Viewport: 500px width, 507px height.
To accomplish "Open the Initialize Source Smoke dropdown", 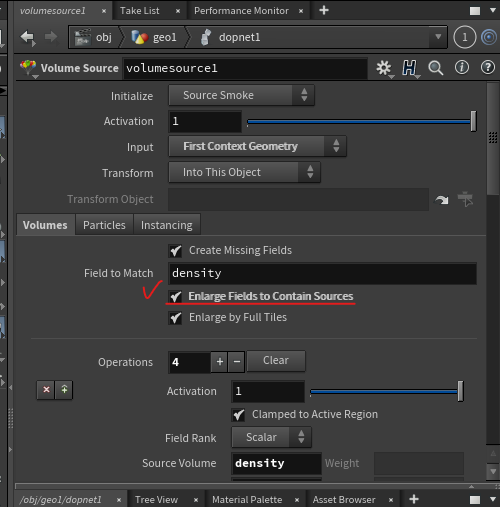I will pos(241,95).
